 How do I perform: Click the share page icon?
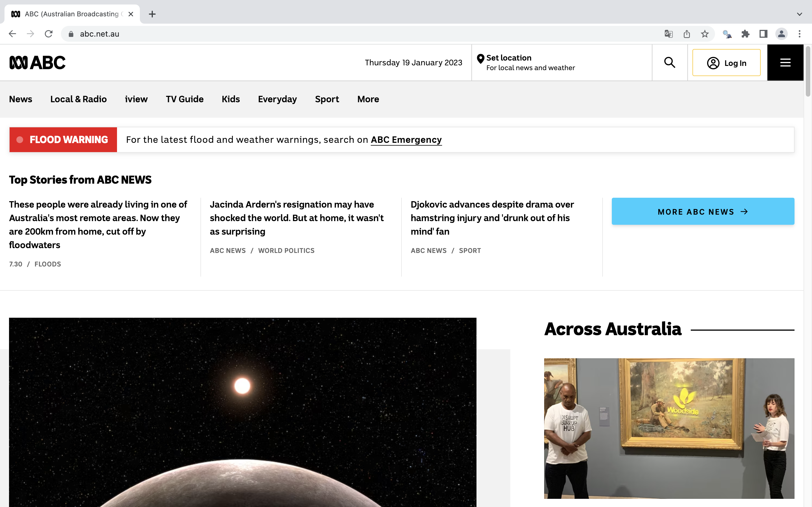[x=687, y=34]
